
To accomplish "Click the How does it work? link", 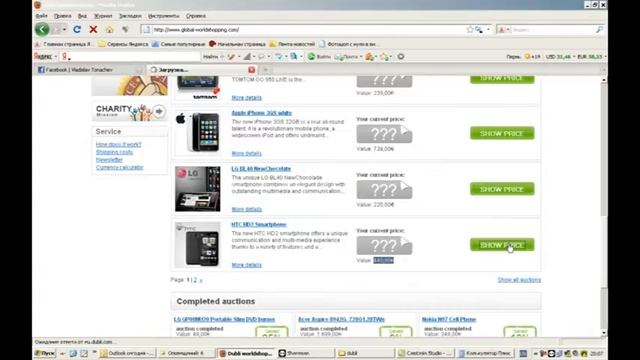I will pyautogui.click(x=118, y=144).
